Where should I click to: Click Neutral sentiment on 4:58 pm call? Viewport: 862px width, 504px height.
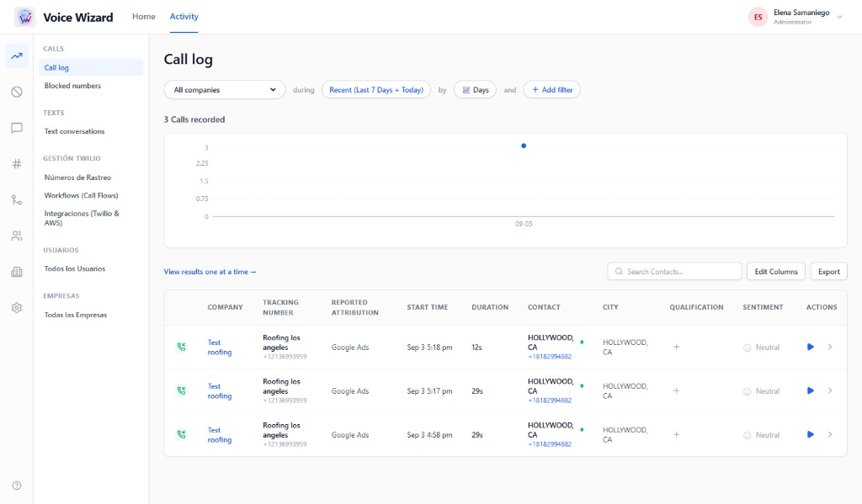pyautogui.click(x=761, y=435)
